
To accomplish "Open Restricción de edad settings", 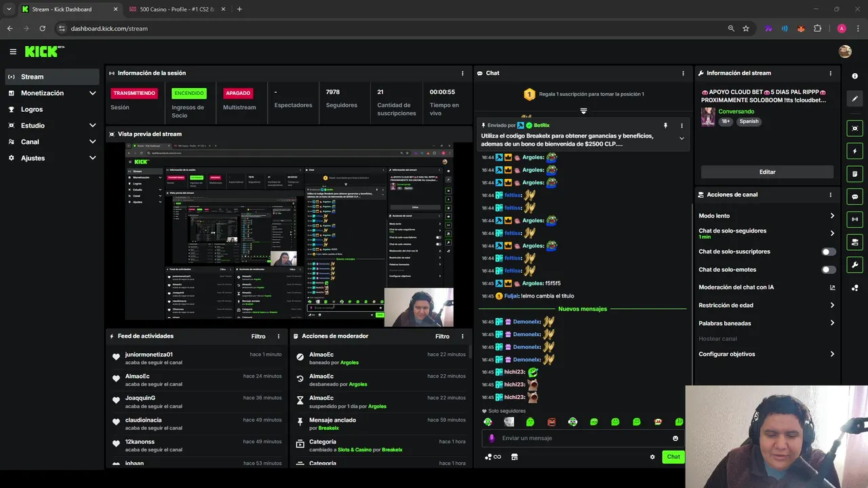I will [x=766, y=305].
